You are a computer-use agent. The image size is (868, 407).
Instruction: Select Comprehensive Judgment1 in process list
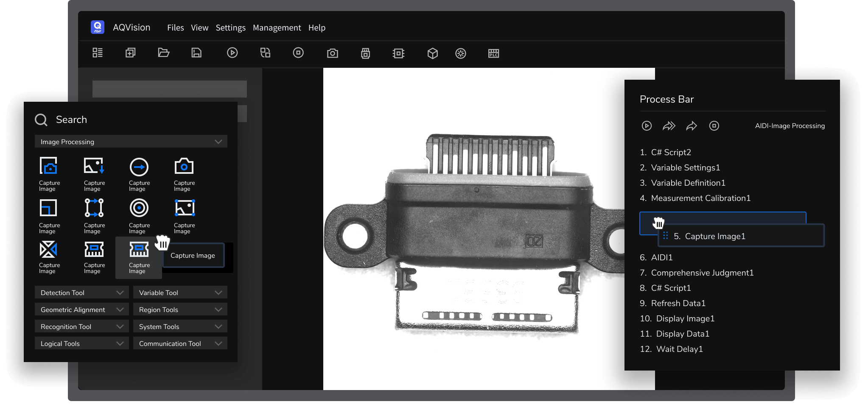702,273
